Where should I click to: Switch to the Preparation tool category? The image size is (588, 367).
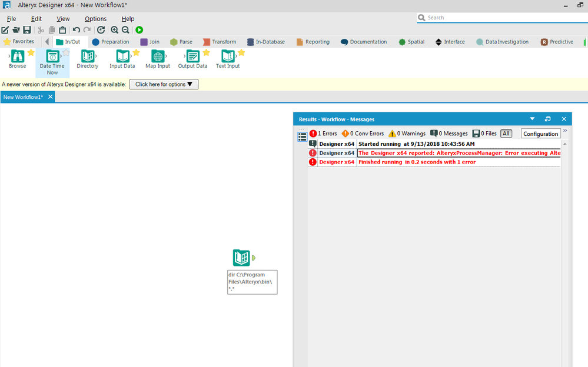tap(111, 42)
